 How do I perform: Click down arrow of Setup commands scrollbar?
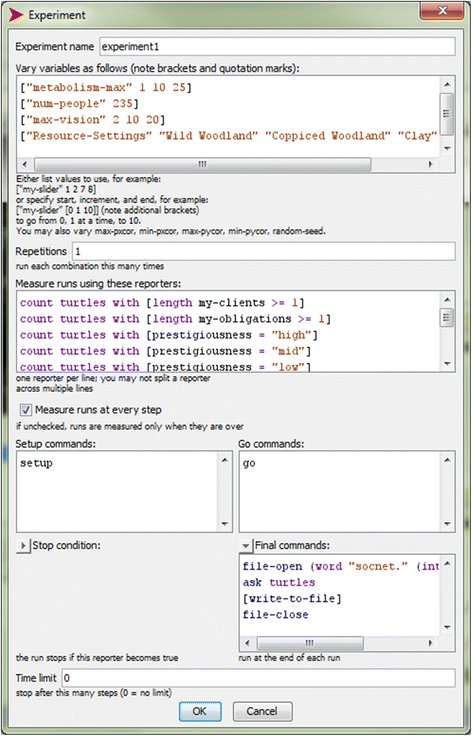pyautogui.click(x=225, y=524)
